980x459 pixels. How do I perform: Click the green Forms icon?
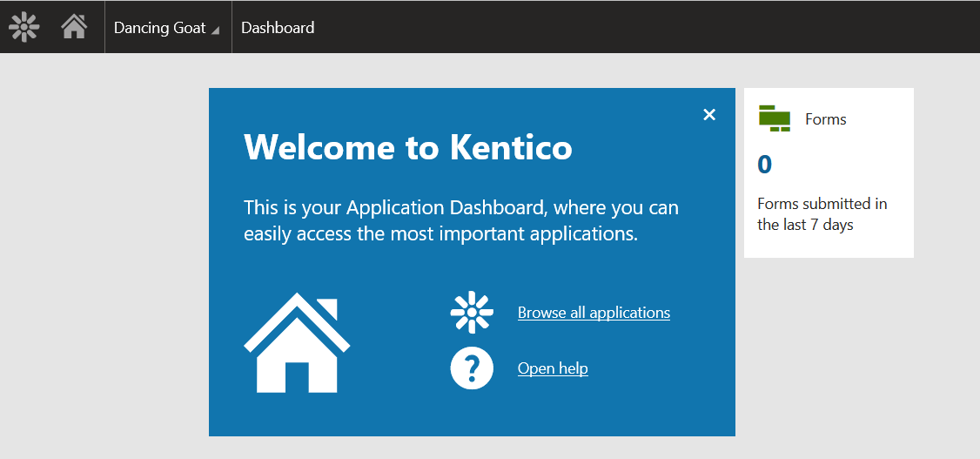pos(775,118)
